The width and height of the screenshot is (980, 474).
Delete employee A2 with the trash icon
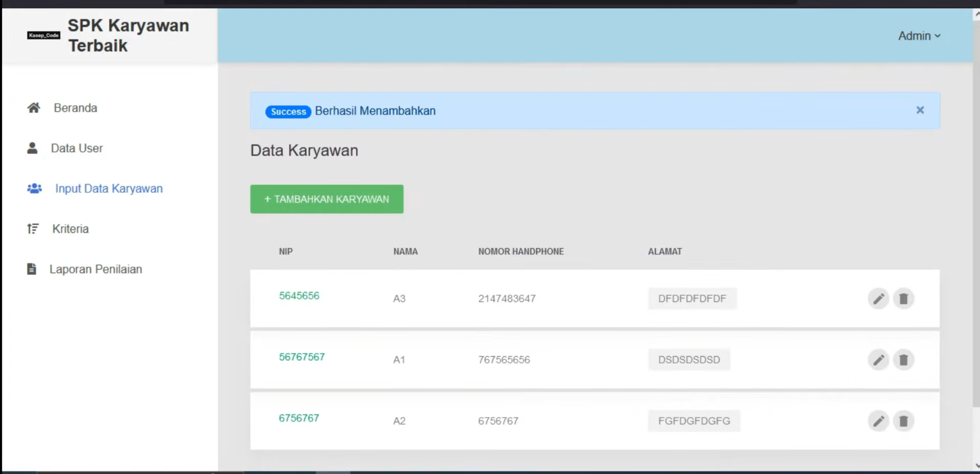point(903,421)
